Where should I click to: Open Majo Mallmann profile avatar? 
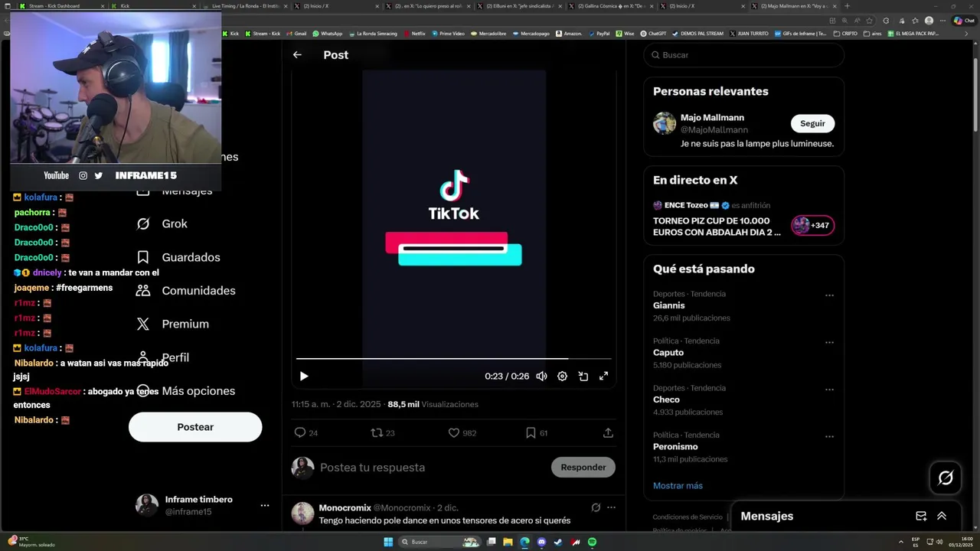pos(665,123)
